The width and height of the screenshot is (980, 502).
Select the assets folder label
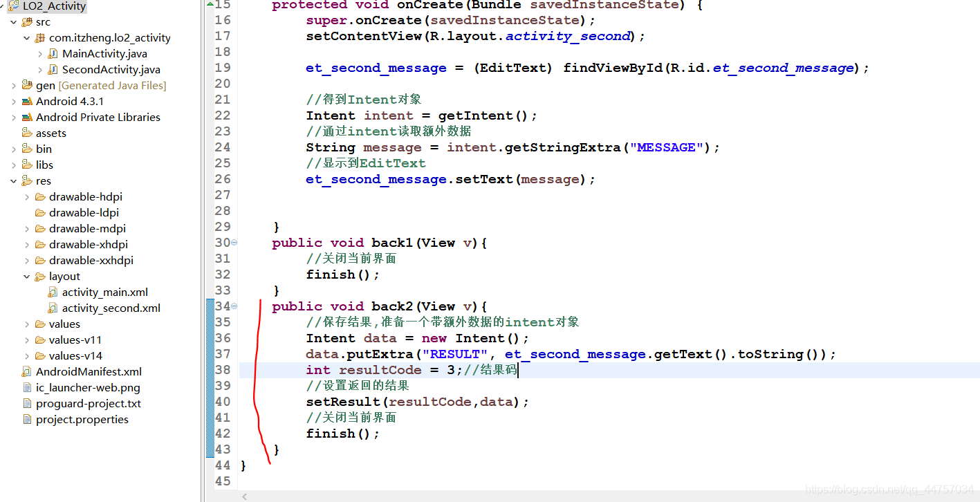pyautogui.click(x=51, y=133)
